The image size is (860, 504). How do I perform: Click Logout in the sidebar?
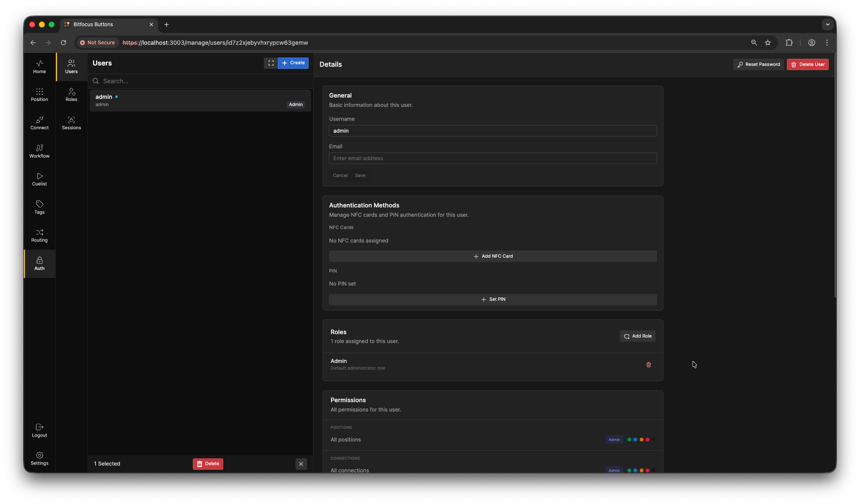39,430
